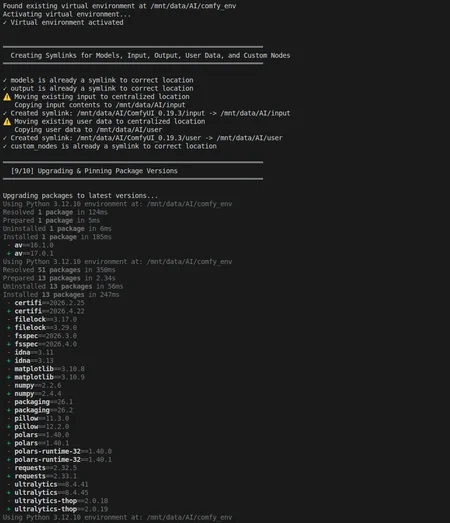Image resolution: width=450 pixels, height=523 pixels.
Task: Click checkmark beside models is already a symlink
Action: 5,80
